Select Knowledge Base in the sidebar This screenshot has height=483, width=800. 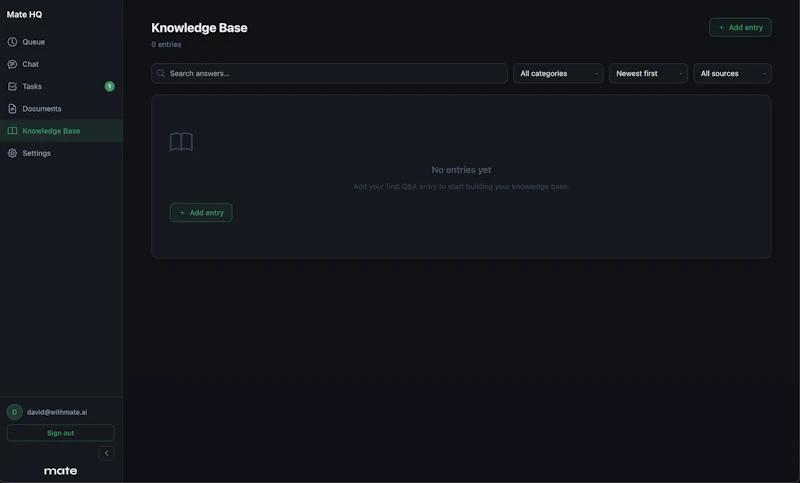(x=61, y=131)
